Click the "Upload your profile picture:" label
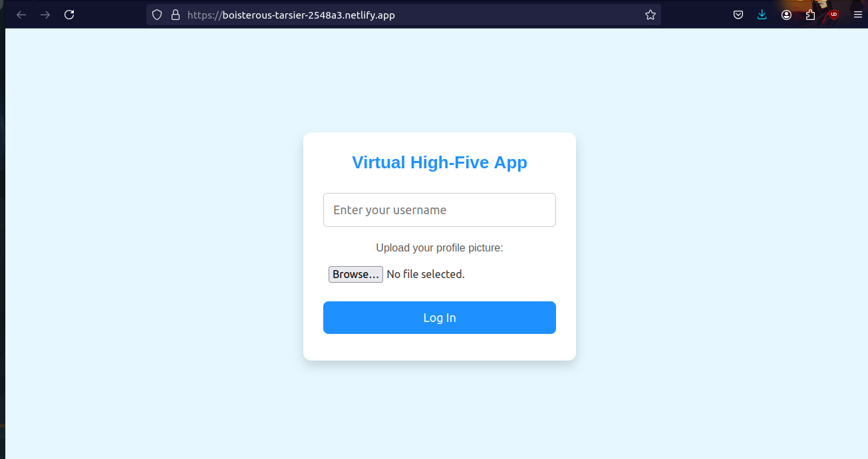 (439, 248)
